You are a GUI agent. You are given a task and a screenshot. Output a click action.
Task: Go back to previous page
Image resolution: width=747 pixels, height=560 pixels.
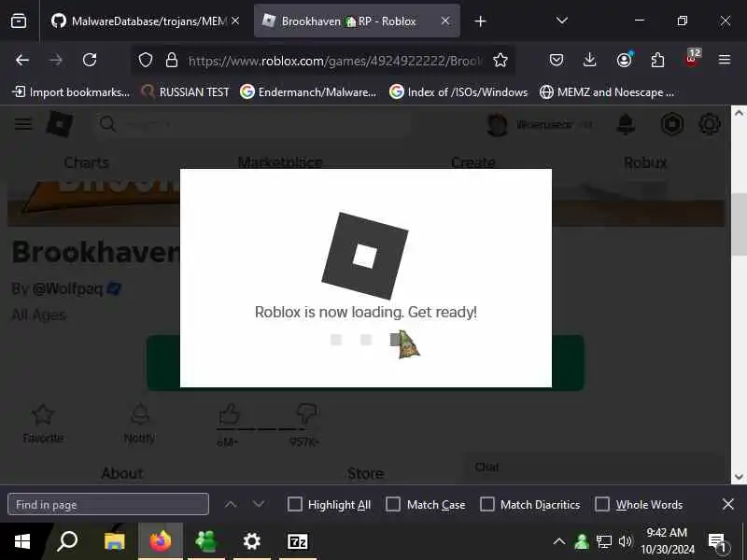(22, 60)
